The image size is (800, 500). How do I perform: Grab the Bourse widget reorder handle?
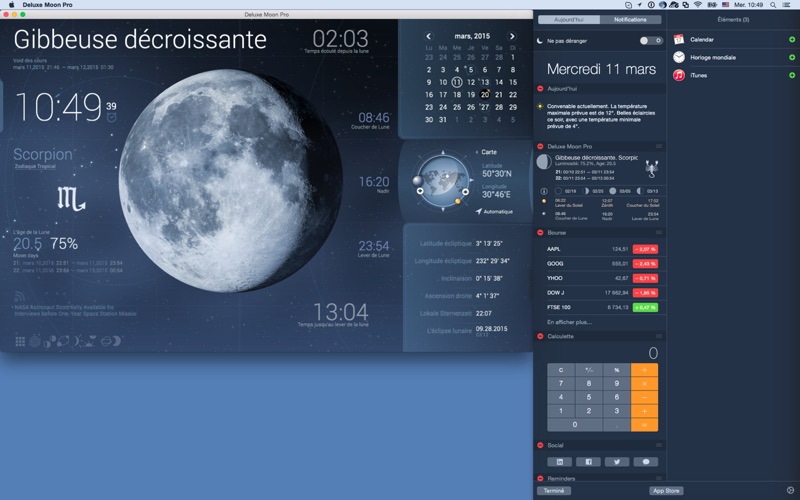tap(659, 233)
